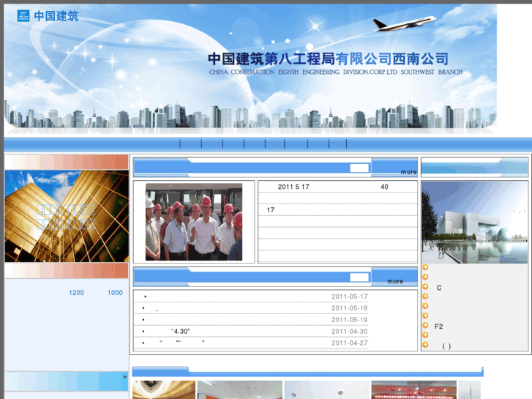Open the news photo of workers in red helmets
The width and height of the screenshot is (532, 399).
click(194, 222)
